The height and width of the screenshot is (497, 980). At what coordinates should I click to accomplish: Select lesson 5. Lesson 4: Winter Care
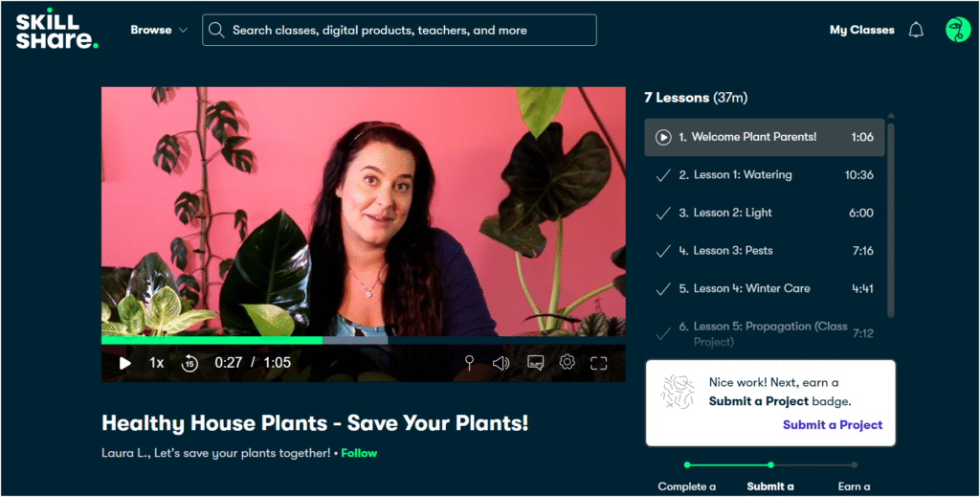[x=765, y=289]
